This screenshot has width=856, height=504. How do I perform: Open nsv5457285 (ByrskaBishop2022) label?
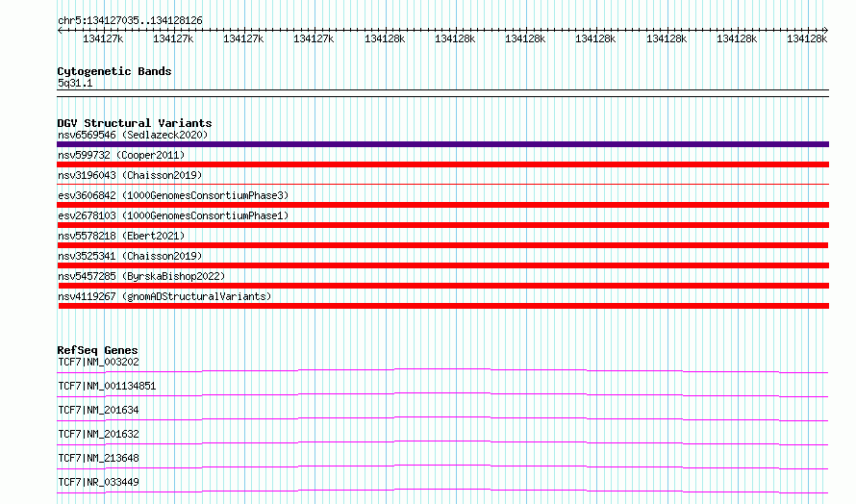point(141,276)
